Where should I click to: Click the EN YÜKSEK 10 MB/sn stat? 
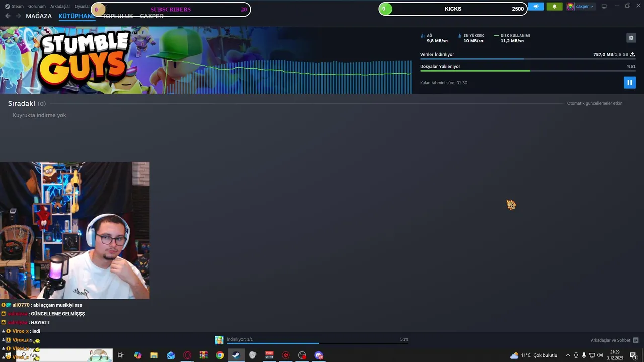(x=471, y=38)
